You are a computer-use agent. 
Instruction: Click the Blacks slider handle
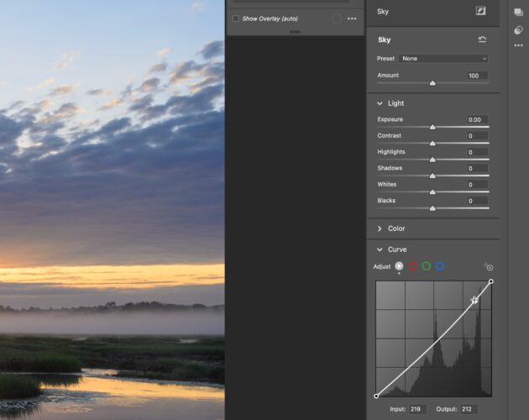coord(432,208)
